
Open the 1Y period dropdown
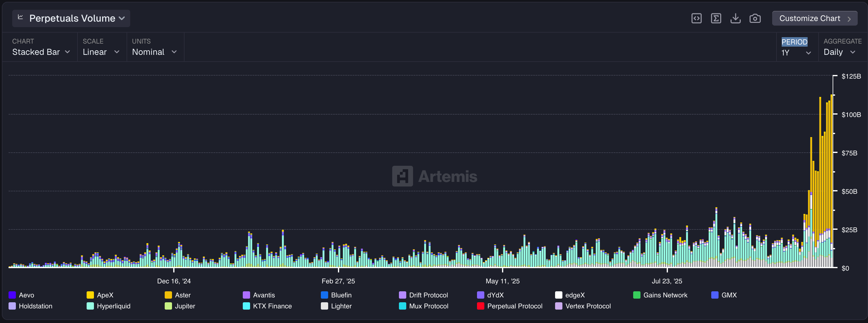point(796,53)
